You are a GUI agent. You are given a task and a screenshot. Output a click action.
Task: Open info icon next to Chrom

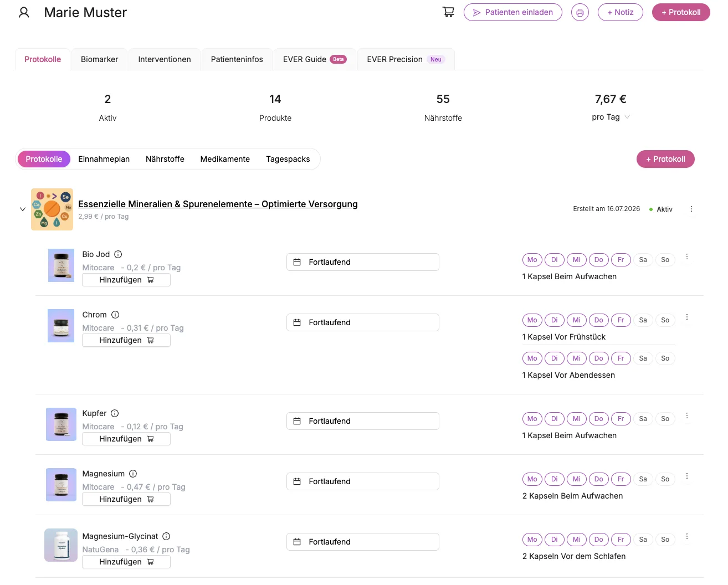coord(115,315)
